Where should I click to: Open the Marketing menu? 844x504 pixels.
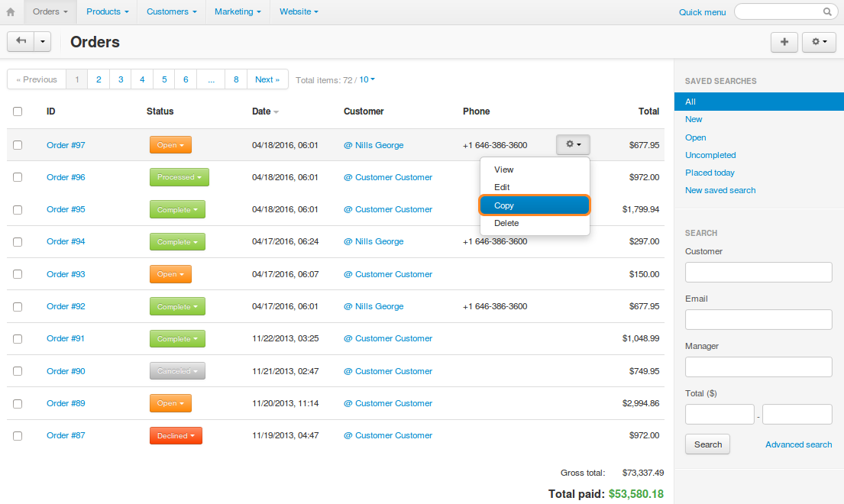tap(238, 11)
